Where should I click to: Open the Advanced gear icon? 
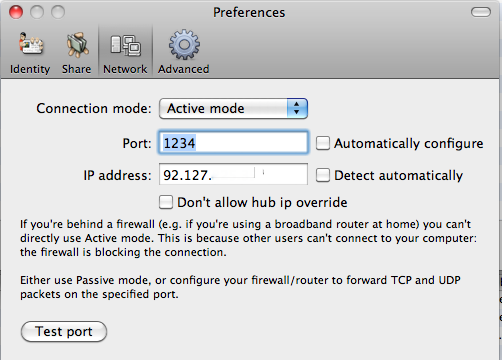click(184, 45)
